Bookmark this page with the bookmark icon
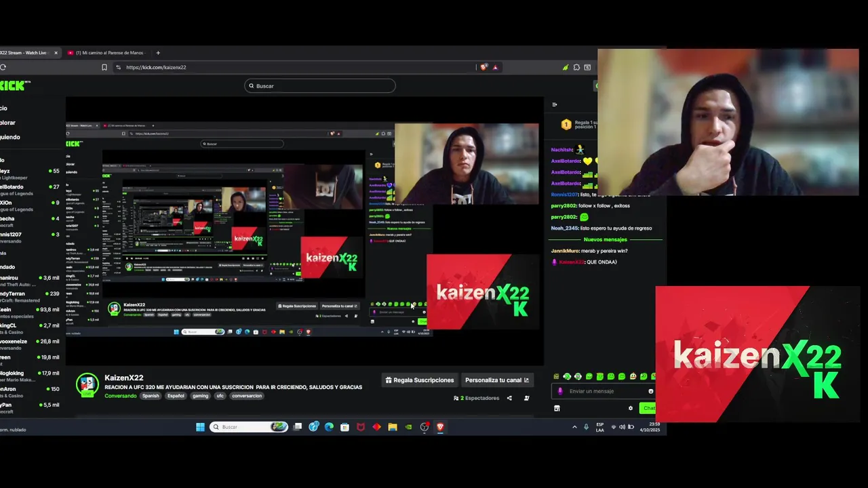This screenshot has width=868, height=488. coord(104,67)
